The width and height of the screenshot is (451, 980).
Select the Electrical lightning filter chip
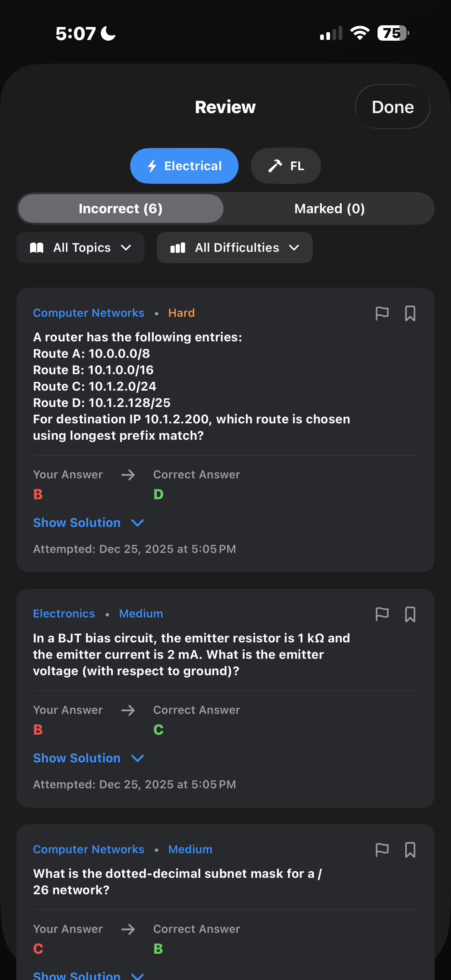[x=184, y=165]
